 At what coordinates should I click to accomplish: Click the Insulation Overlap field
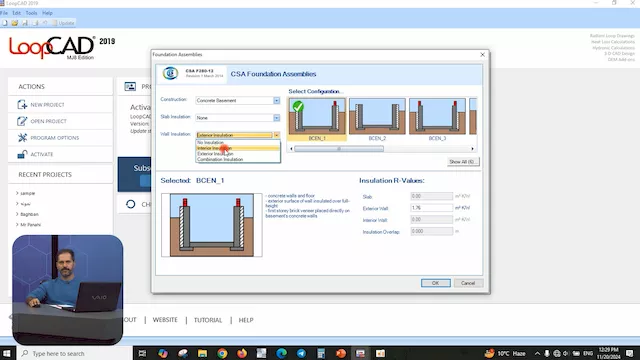pos(431,231)
